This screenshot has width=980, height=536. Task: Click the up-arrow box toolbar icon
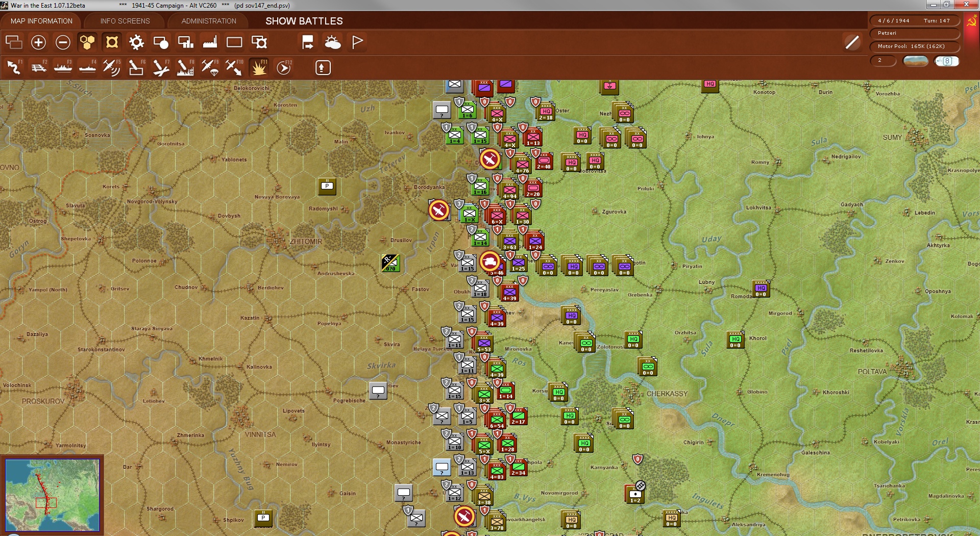(323, 67)
